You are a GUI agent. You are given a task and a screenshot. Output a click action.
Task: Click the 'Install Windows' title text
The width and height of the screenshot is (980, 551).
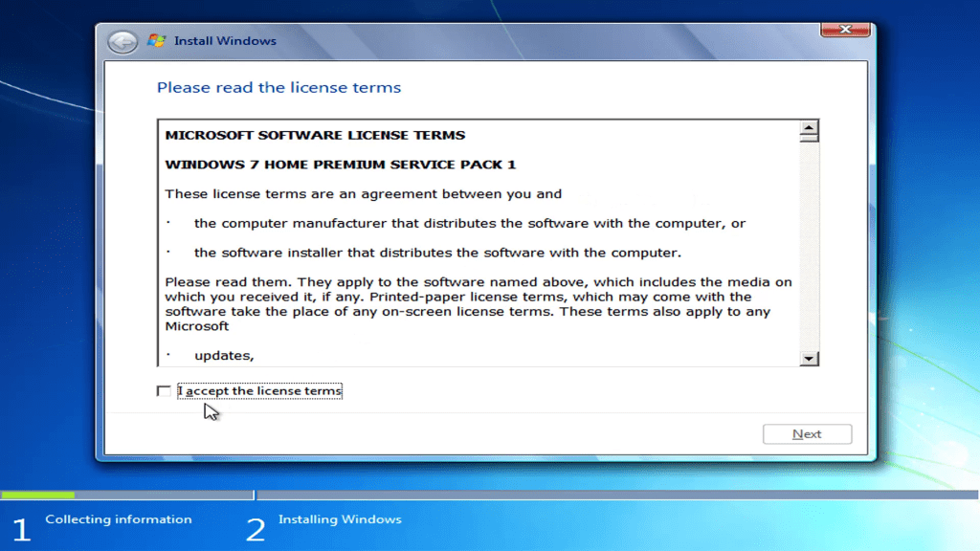click(225, 40)
